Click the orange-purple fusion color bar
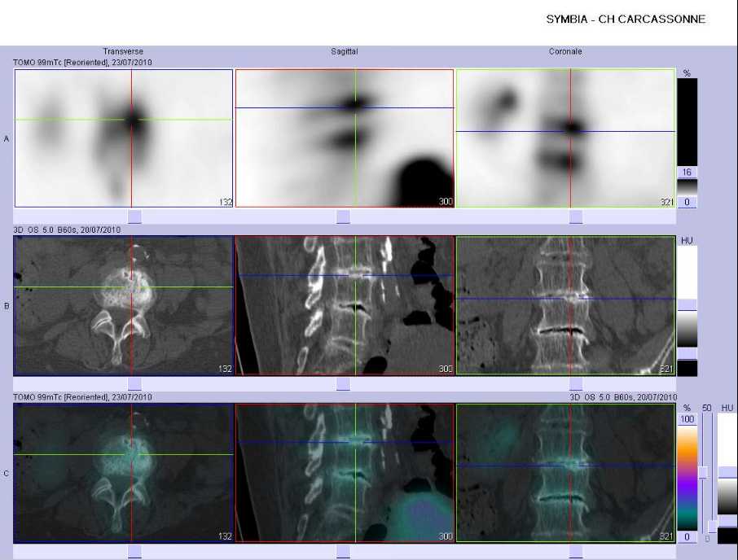The image size is (738, 560). click(687, 477)
